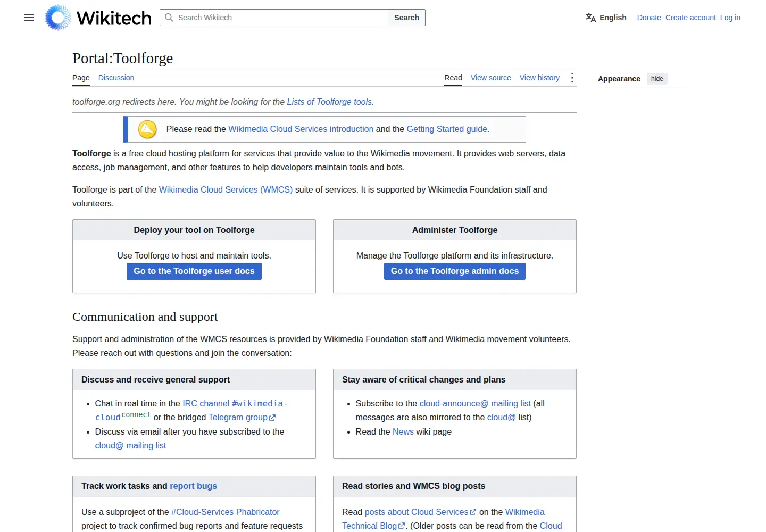
Task: Open the IRC channel #wikimedia-cloud link
Action: click(235, 404)
